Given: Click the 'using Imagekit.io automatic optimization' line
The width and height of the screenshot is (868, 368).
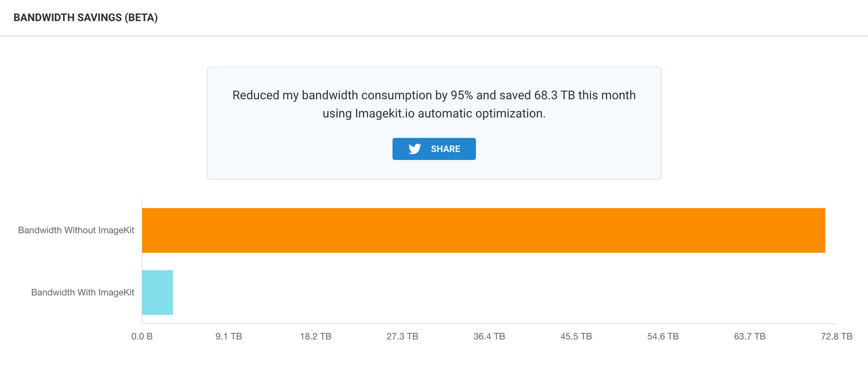Looking at the screenshot, I should click(434, 113).
